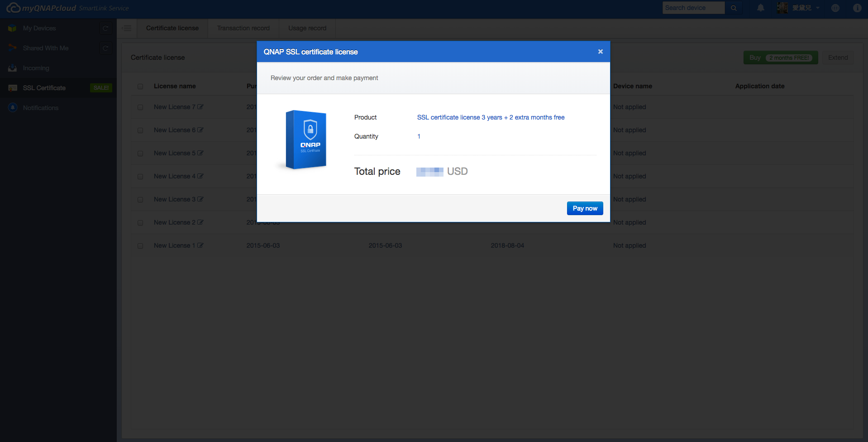This screenshot has width=868, height=442.
Task: Refresh Shared With Me icon
Action: 105,48
